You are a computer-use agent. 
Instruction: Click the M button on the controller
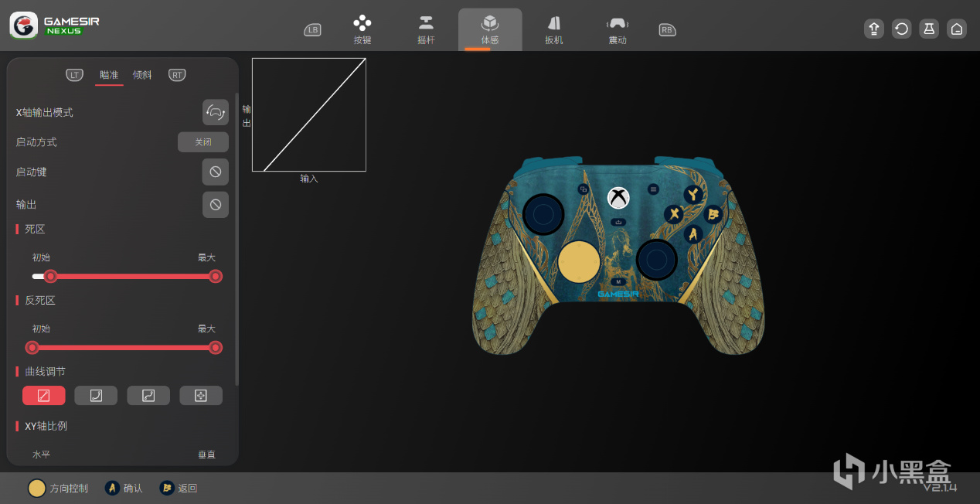click(618, 281)
